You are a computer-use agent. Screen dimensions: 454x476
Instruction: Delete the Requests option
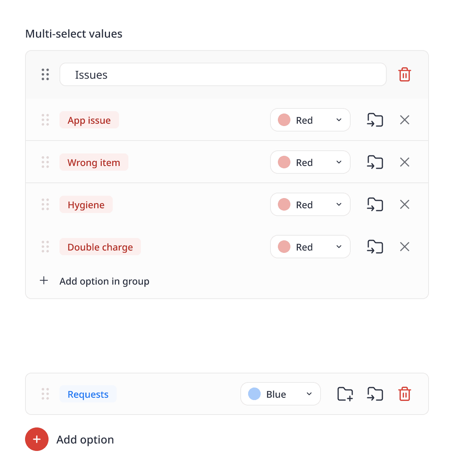pyautogui.click(x=404, y=394)
